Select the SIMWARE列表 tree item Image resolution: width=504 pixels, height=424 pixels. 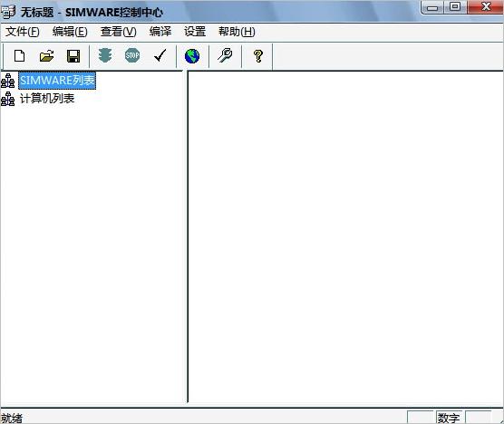57,81
